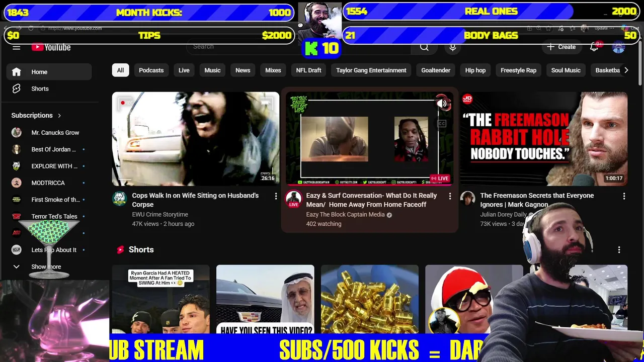
Task: Click the YouTube logo
Action: pos(51,47)
